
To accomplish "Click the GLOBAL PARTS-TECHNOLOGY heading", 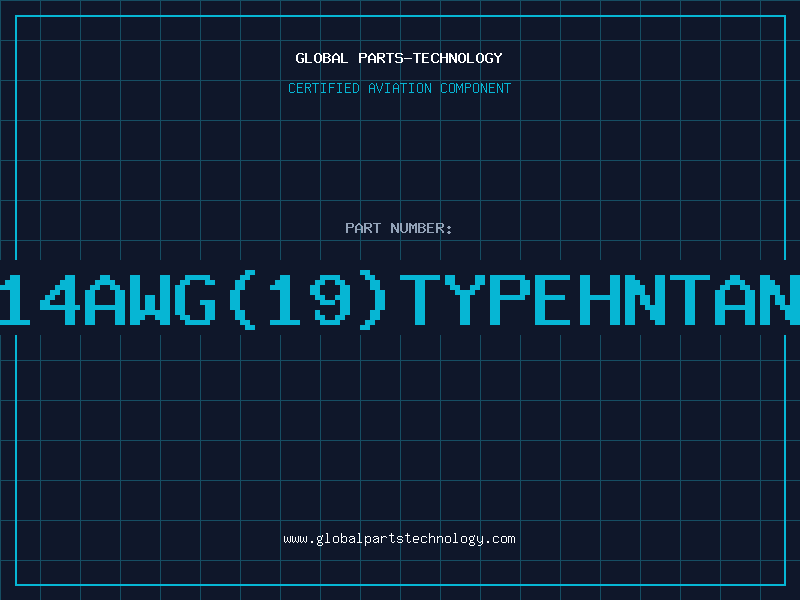I will tap(399, 58).
